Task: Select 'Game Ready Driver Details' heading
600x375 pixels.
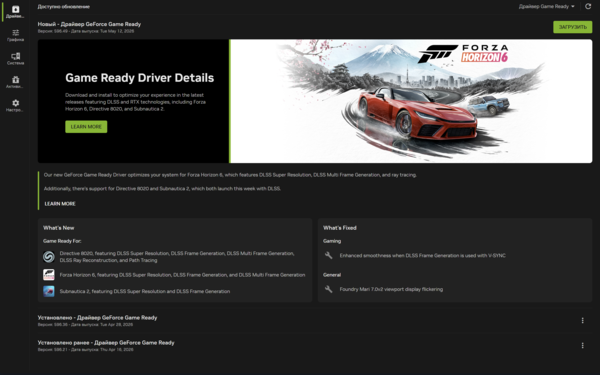Action: coord(139,78)
